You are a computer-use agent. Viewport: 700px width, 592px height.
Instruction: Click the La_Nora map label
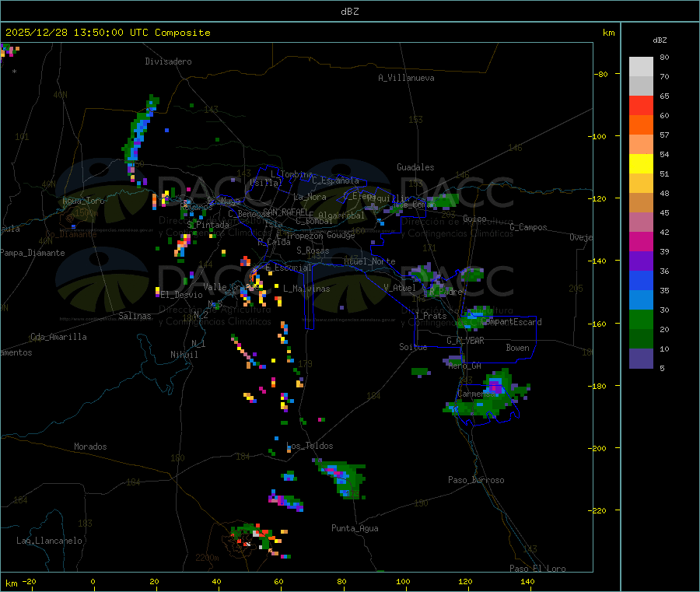[x=310, y=197]
